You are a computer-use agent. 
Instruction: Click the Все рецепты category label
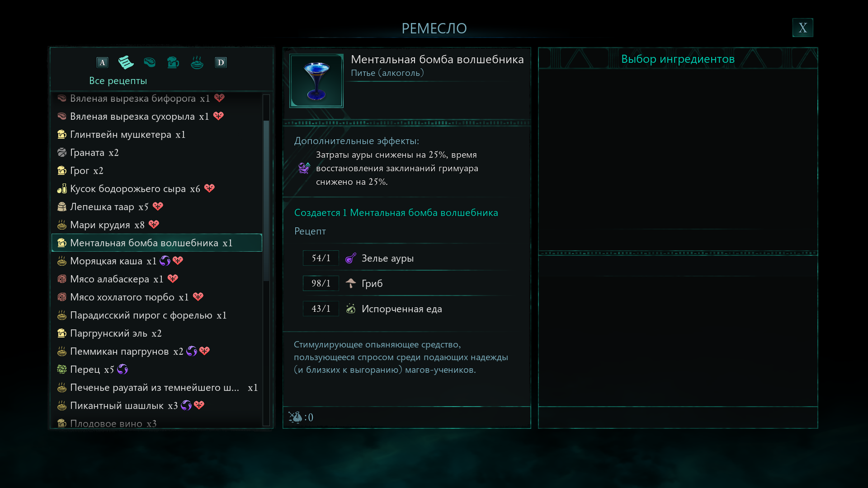[x=118, y=80]
